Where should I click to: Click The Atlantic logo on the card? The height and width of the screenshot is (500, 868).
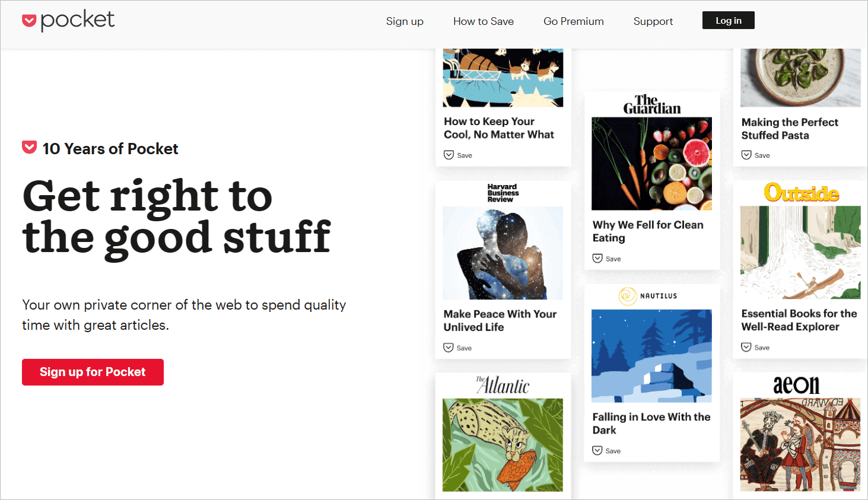(503, 386)
